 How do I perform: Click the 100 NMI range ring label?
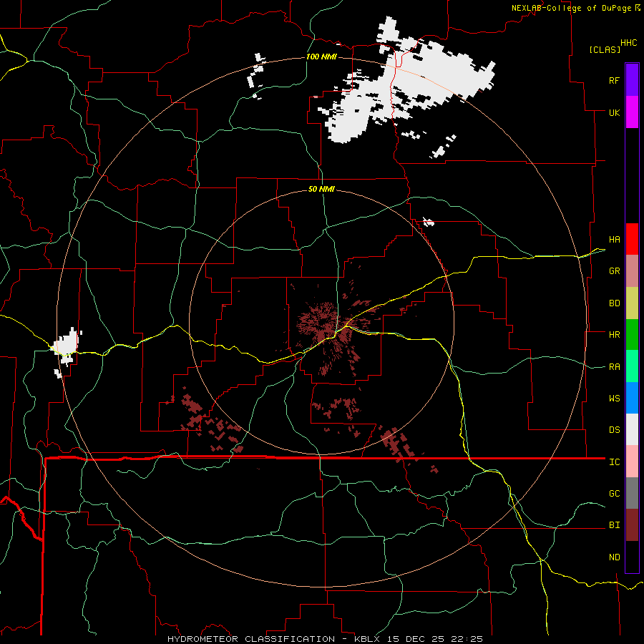(321, 57)
